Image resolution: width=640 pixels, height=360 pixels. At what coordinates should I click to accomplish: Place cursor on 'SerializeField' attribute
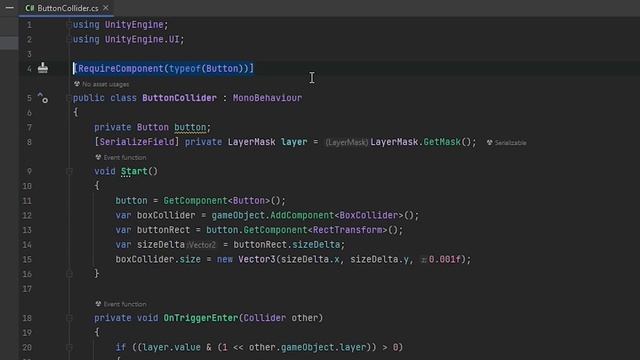click(x=136, y=142)
